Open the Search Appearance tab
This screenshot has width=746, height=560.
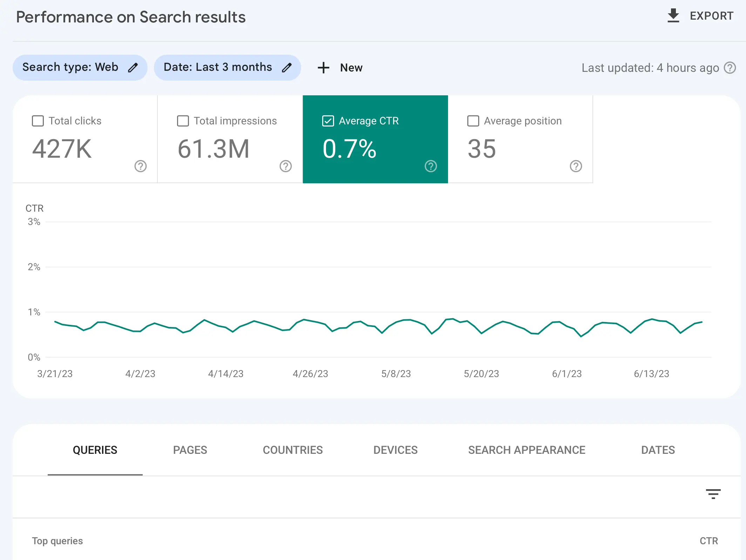(527, 450)
